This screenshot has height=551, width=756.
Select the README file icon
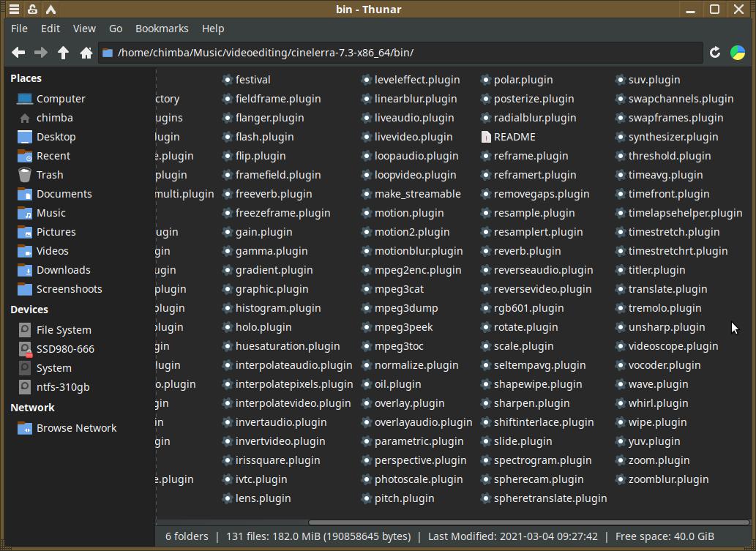486,137
